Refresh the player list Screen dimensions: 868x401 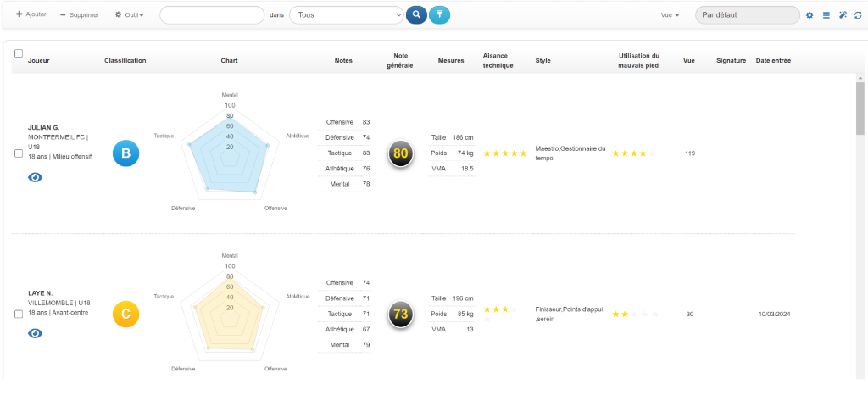(x=858, y=15)
